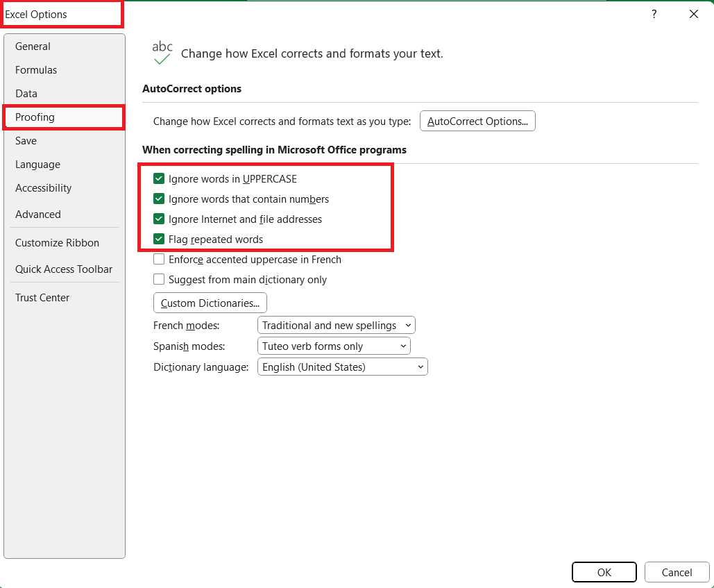Uncheck Ignore Internet and file addresses
The height and width of the screenshot is (588, 714).
pyautogui.click(x=159, y=219)
